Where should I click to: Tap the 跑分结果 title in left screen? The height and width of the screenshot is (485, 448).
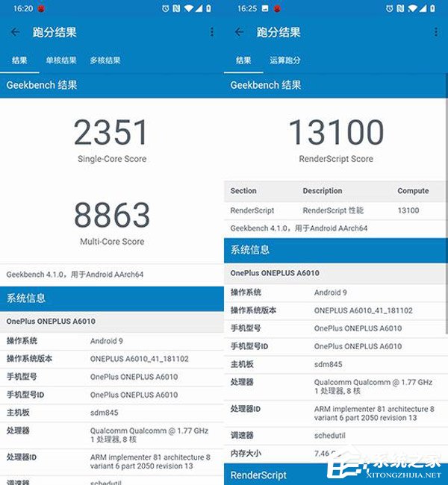click(55, 32)
